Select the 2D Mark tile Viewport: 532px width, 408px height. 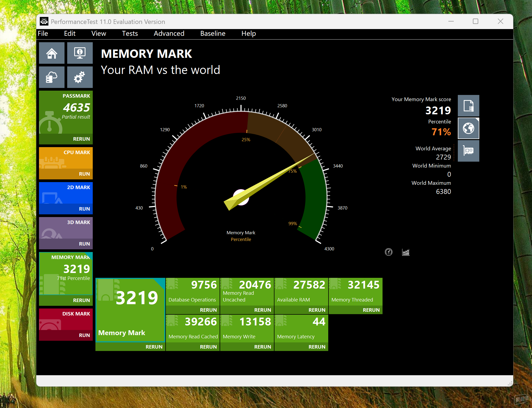66,193
